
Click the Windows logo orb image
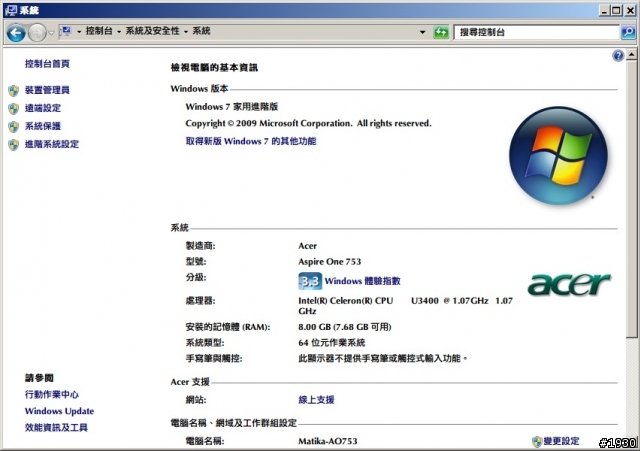[x=558, y=156]
